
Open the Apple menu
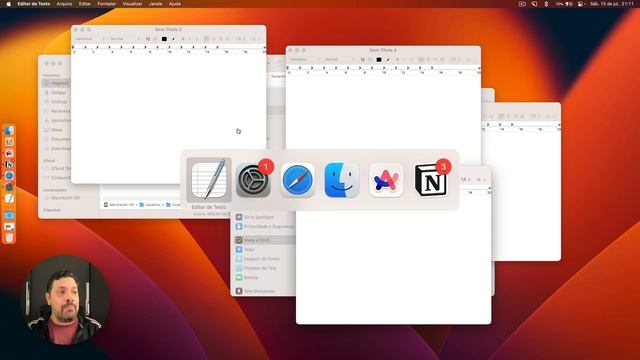(8, 4)
